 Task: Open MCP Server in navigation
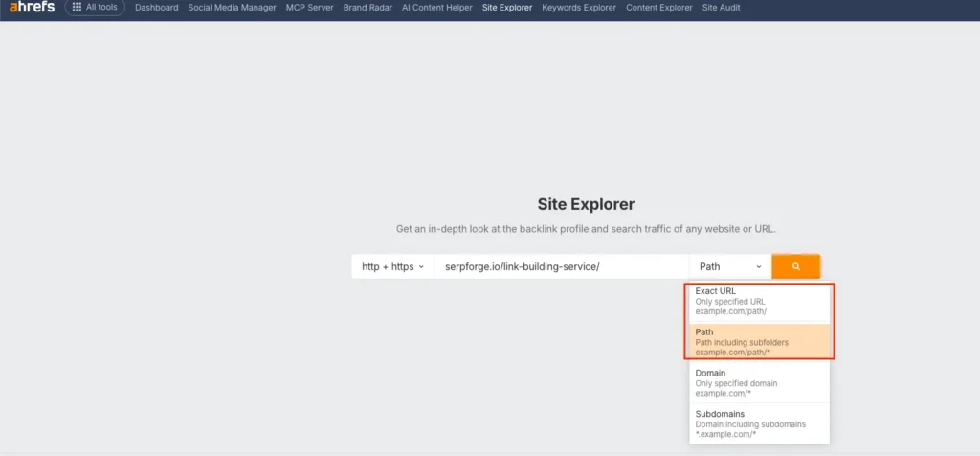(309, 8)
